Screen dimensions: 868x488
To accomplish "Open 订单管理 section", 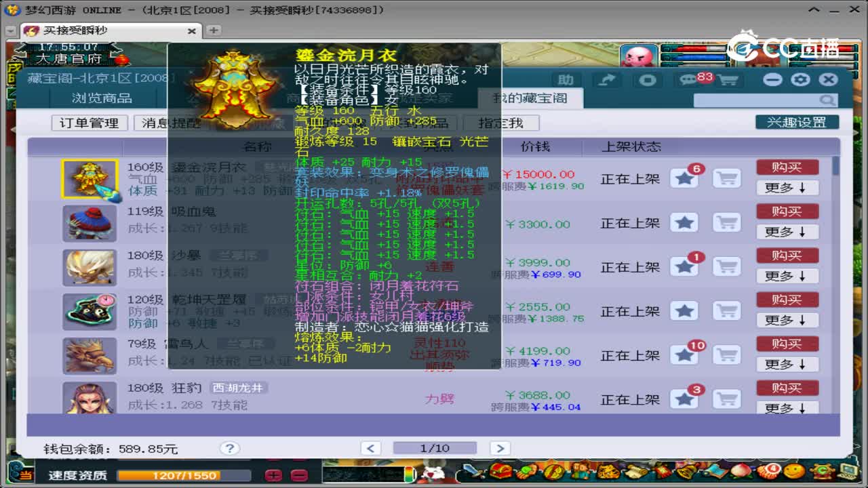I will (x=90, y=123).
